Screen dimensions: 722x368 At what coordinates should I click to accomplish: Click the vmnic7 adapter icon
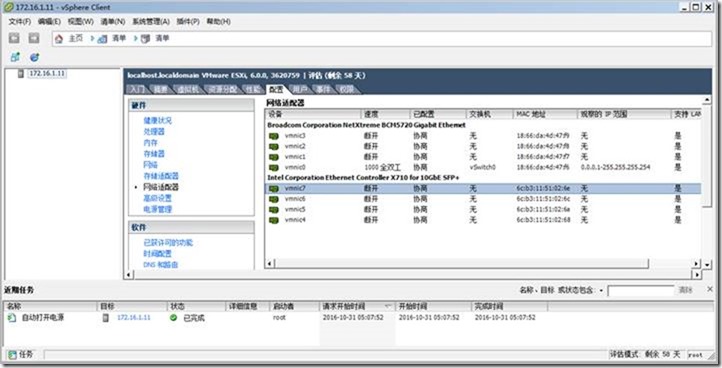click(274, 188)
